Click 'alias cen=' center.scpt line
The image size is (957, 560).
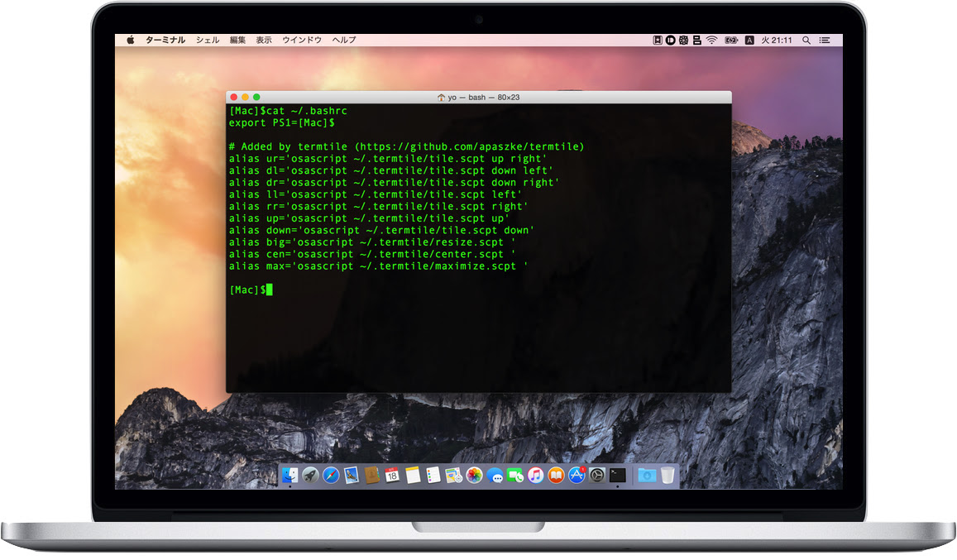(372, 254)
